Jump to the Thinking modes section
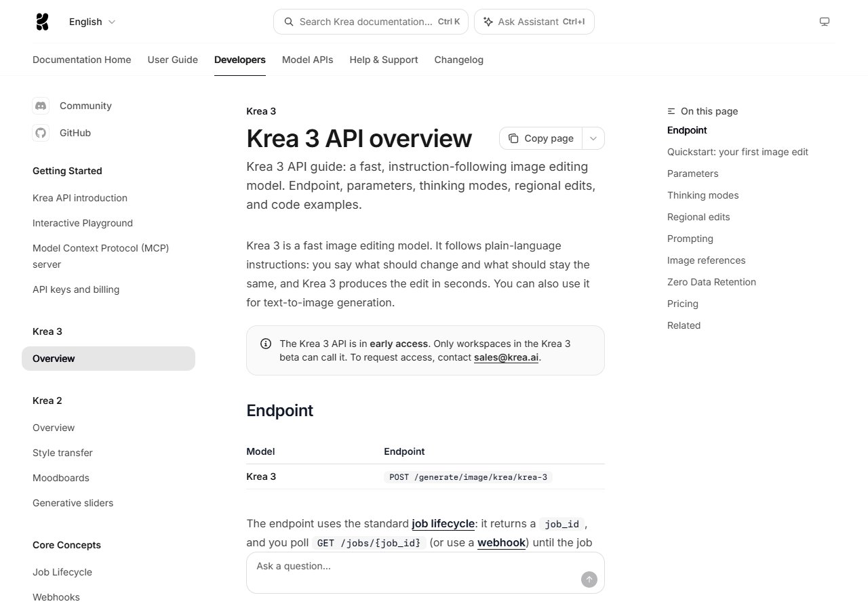The image size is (868, 610). coord(703,195)
